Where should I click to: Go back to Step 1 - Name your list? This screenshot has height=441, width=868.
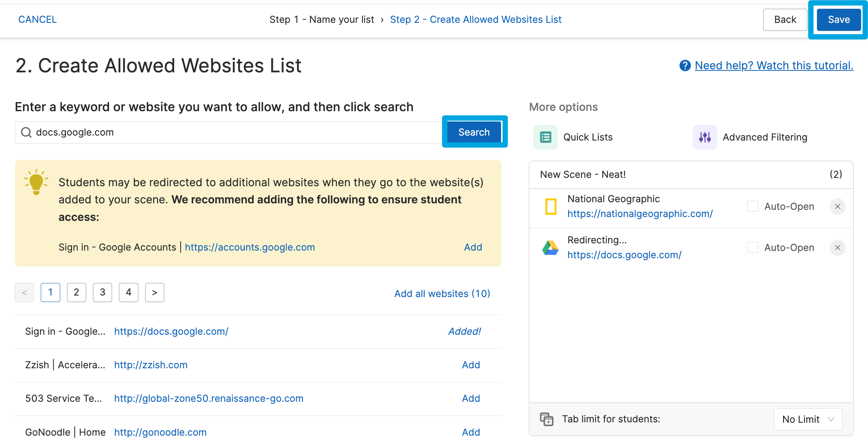(322, 19)
